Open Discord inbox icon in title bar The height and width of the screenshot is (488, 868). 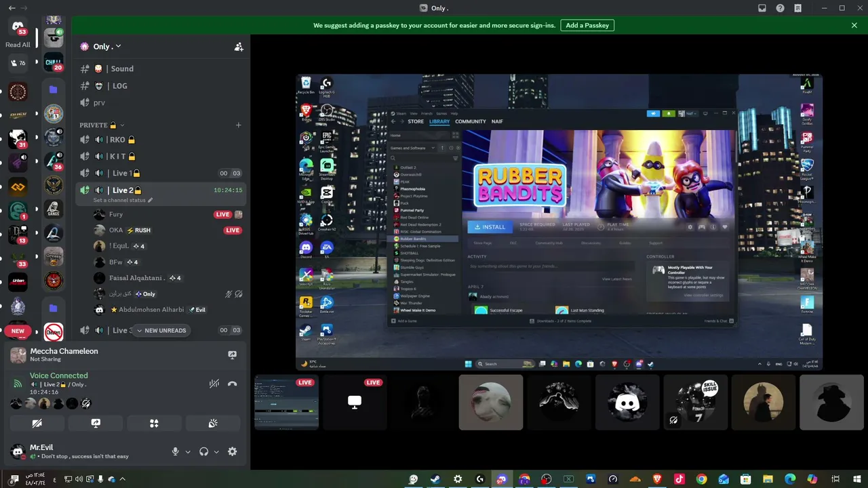click(x=762, y=8)
